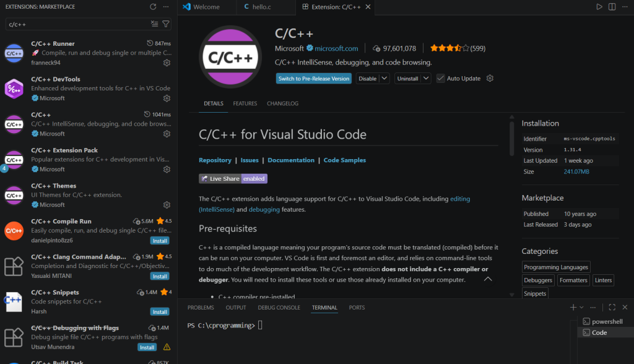Image resolution: width=634 pixels, height=364 pixels.
Task: Open the extension filter funnel icon
Action: (x=166, y=24)
